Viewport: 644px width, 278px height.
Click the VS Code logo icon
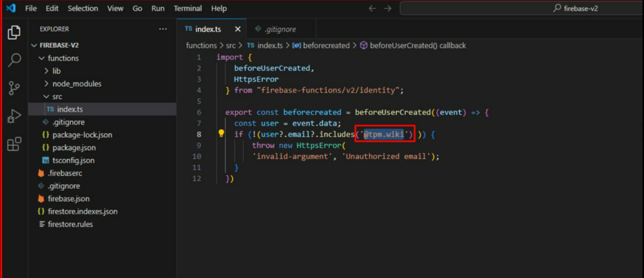tap(11, 8)
